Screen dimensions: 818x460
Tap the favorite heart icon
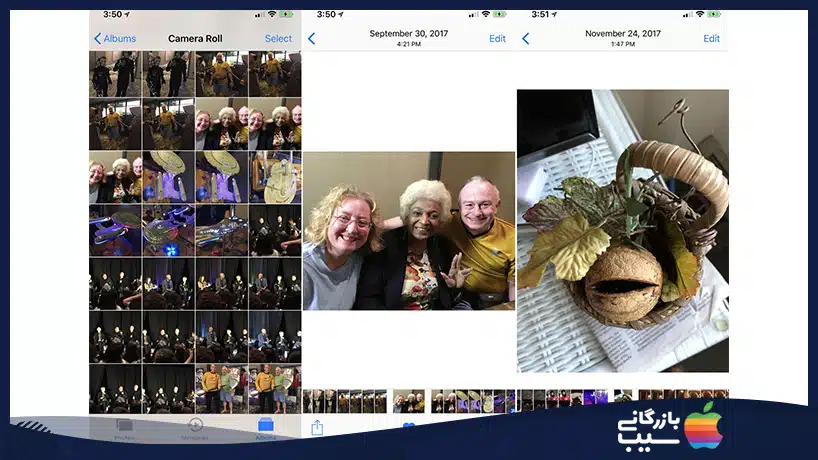point(409,428)
